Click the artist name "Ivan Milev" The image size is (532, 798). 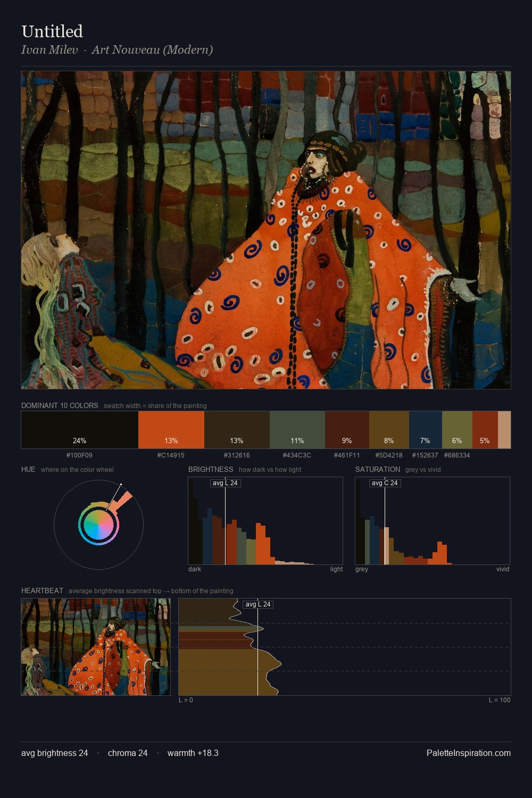point(49,49)
